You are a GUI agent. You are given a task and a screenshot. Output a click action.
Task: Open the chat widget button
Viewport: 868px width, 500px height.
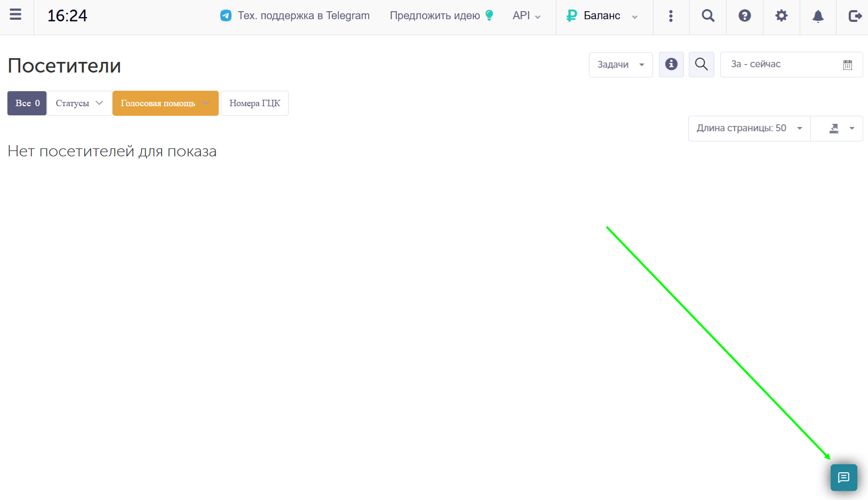click(x=844, y=478)
